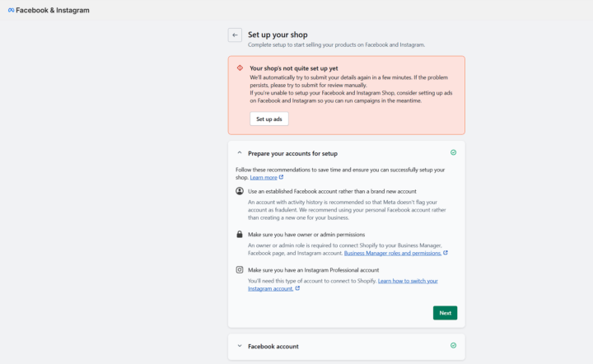
Task: Open the Learn more link
Action: point(264,177)
